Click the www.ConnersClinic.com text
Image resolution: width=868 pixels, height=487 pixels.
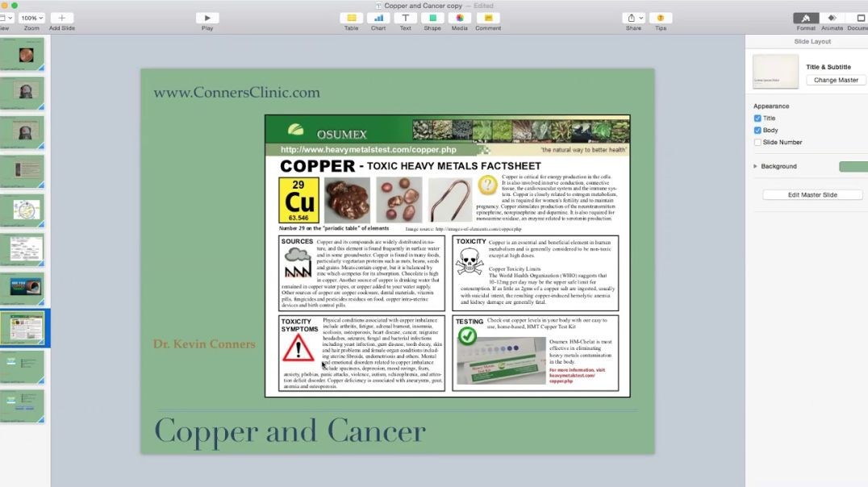point(237,93)
